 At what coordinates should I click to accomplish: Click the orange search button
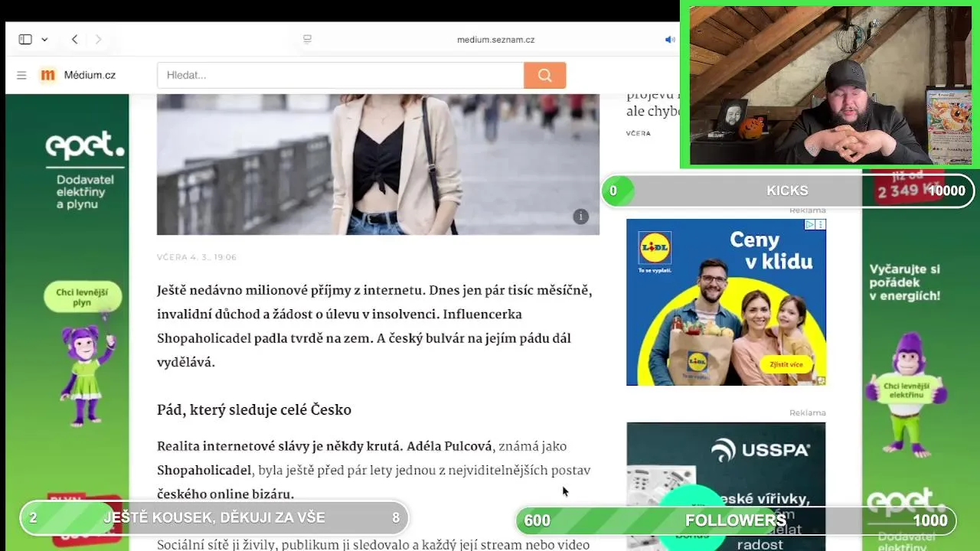click(545, 75)
